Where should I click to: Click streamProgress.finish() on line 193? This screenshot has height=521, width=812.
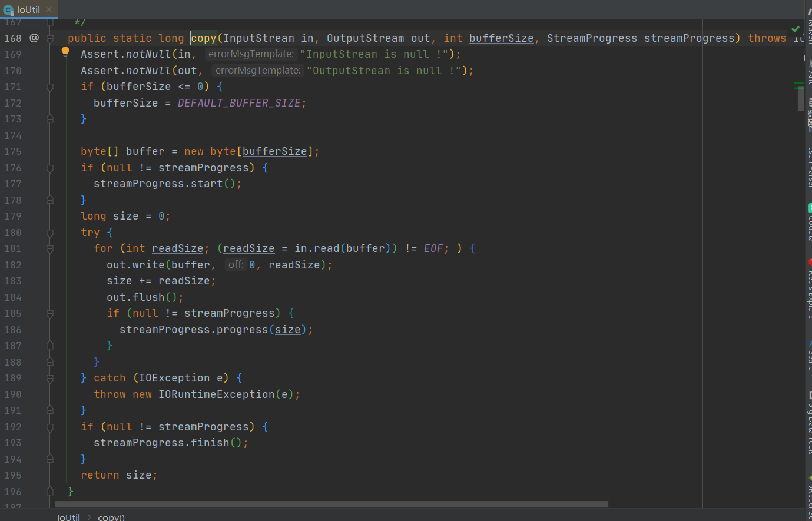[x=168, y=443]
